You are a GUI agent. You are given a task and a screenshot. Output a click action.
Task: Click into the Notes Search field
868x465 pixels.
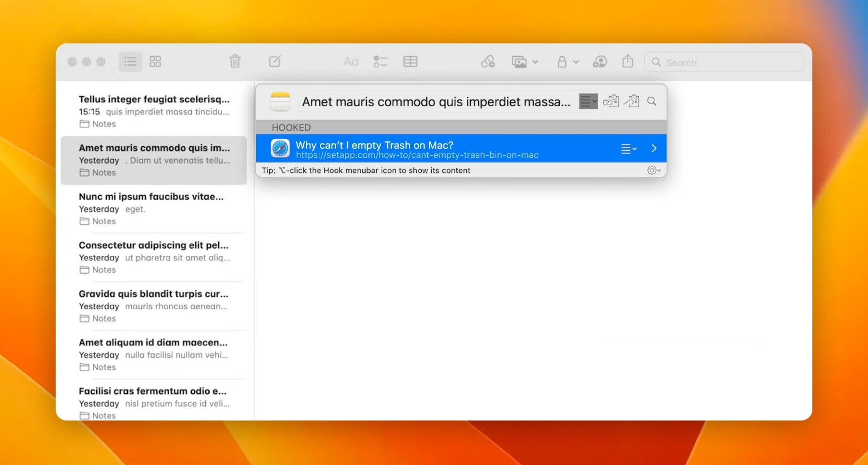pos(724,62)
